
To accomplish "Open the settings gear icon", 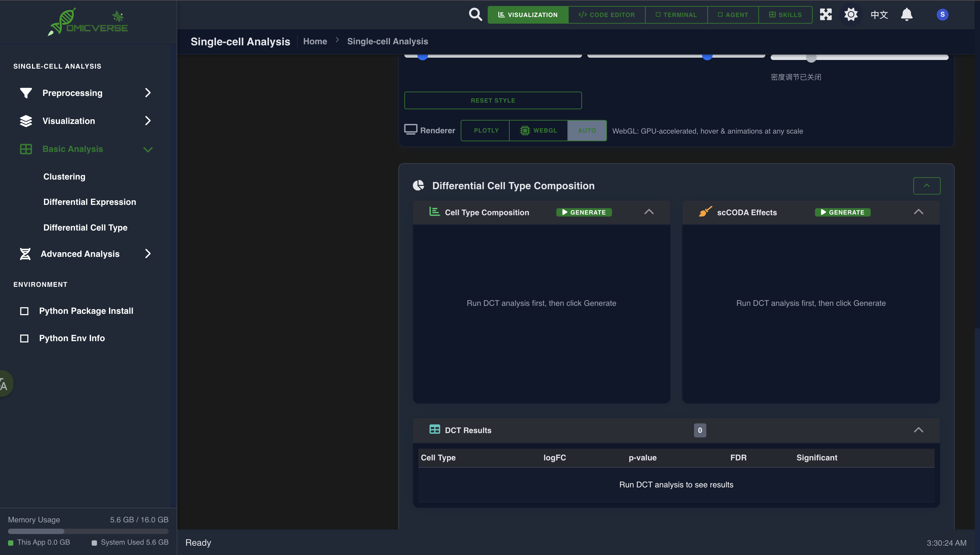I will [x=851, y=14].
